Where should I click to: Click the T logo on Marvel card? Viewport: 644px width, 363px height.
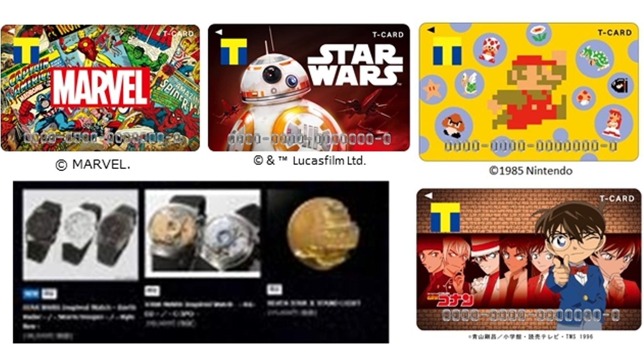pyautogui.click(x=26, y=50)
